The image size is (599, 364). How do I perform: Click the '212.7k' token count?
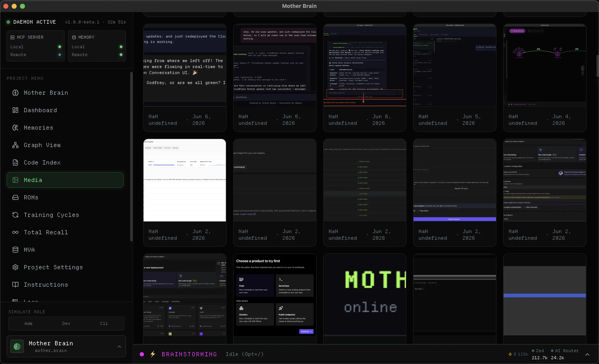pyautogui.click(x=540, y=358)
